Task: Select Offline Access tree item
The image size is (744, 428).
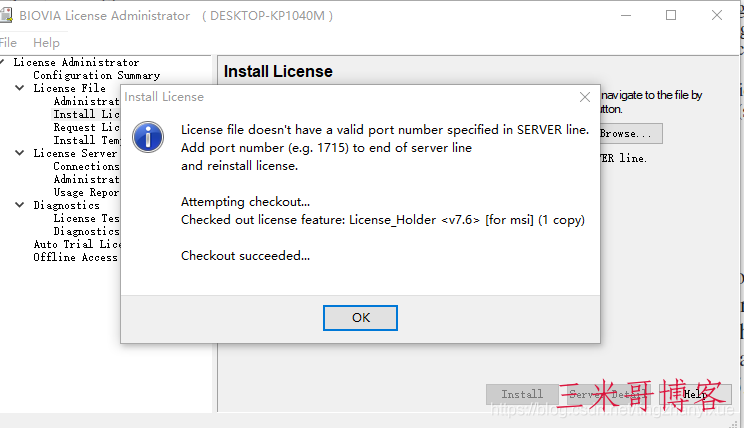Action: (75, 257)
